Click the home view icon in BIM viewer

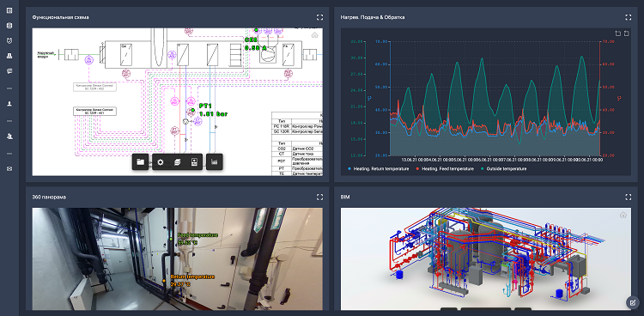[x=623, y=215]
